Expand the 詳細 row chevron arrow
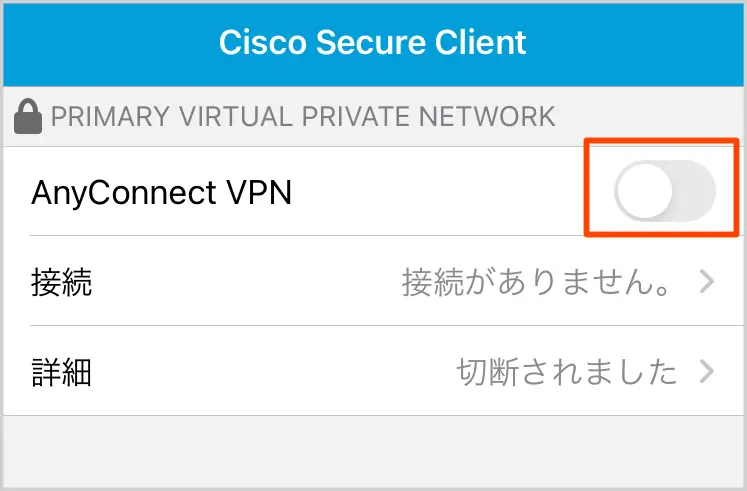Screen dimensions: 747x491 707,373
